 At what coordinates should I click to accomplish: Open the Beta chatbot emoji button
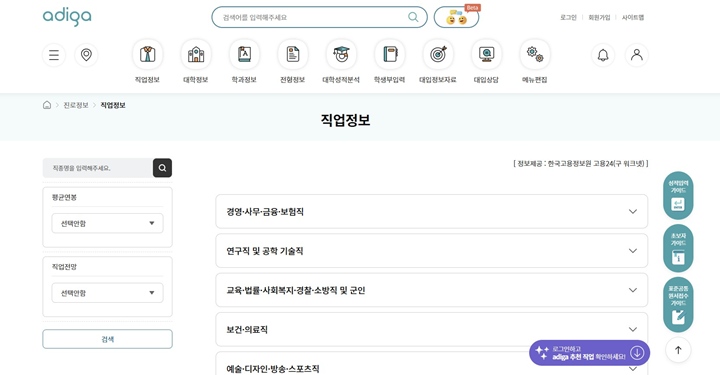tap(456, 17)
